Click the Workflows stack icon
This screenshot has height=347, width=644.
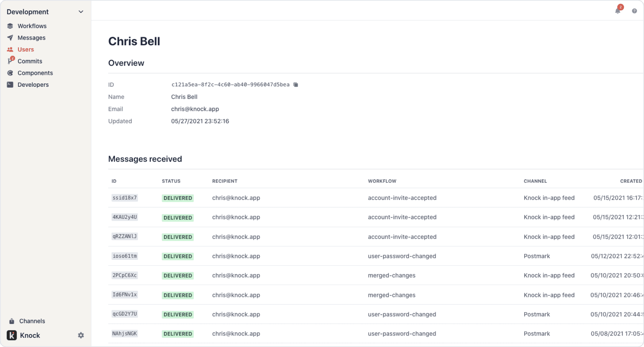[10, 26]
